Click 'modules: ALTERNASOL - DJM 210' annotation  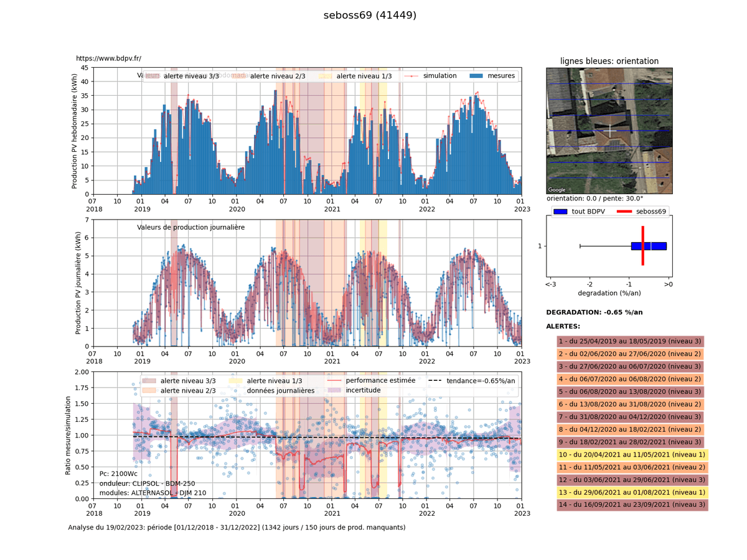[153, 493]
